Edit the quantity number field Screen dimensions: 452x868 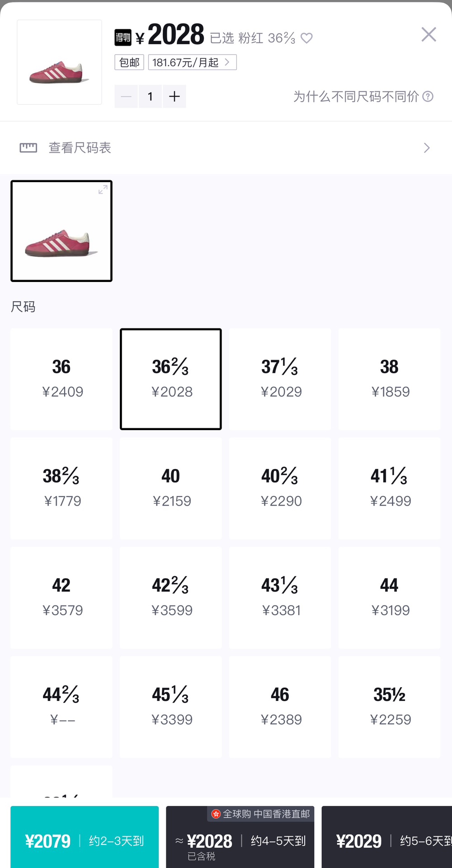[150, 96]
